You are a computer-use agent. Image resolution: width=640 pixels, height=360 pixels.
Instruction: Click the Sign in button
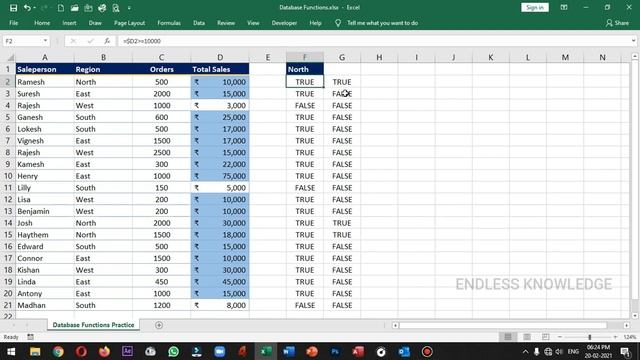tap(535, 7)
